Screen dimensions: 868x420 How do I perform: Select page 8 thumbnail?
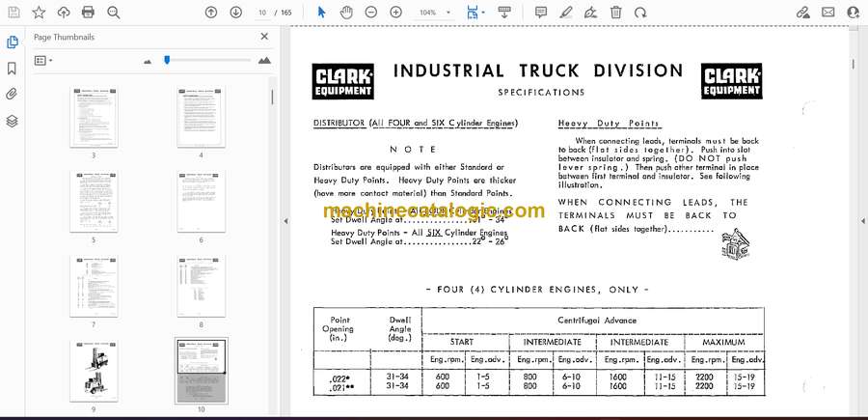point(201,287)
